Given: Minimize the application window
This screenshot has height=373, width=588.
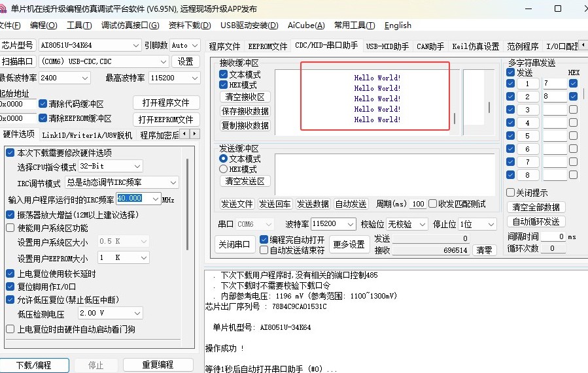Looking at the screenshot, I should [x=528, y=8].
